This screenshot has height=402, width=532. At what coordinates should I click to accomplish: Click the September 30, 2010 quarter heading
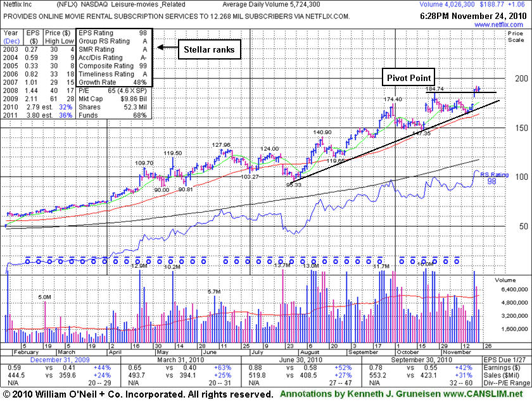(x=421, y=360)
